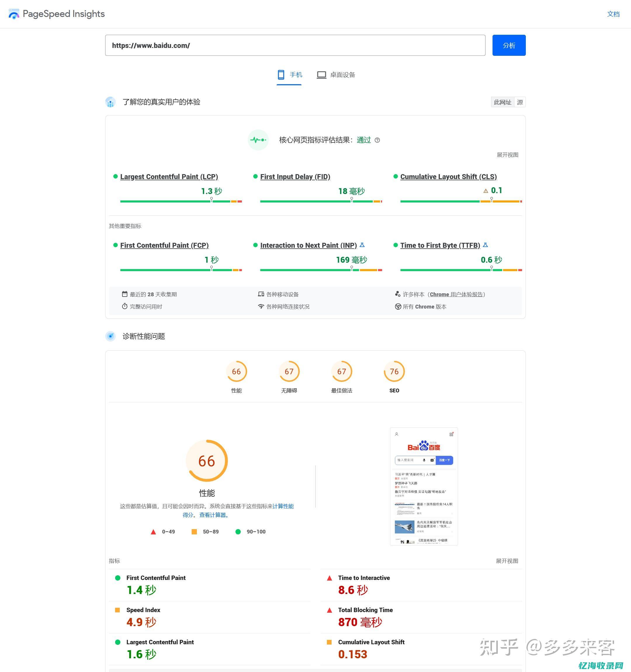Image resolution: width=631 pixels, height=672 pixels.
Task: Open the Largest Contentful Paint (LCP) link
Action: (x=169, y=176)
